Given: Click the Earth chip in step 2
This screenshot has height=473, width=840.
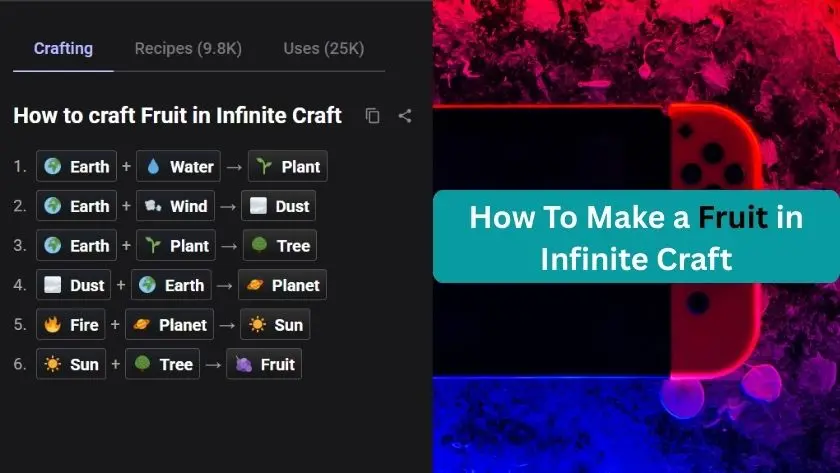Looking at the screenshot, I should [x=77, y=206].
